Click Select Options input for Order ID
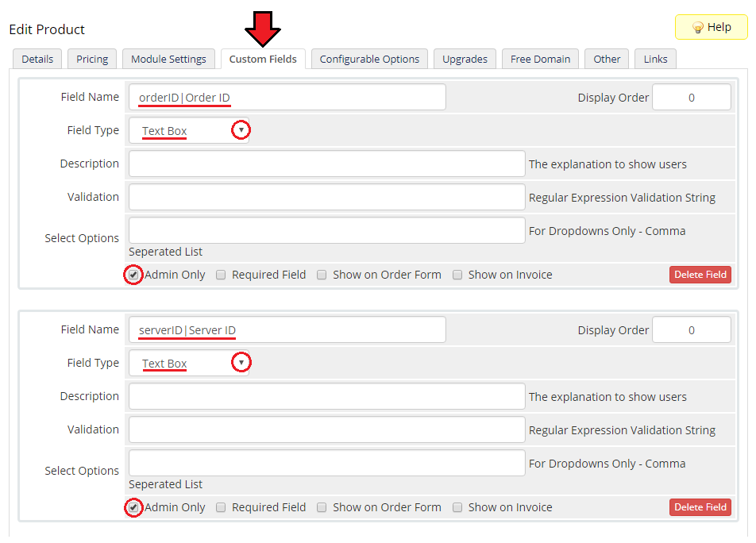The image size is (756, 543). tap(327, 230)
